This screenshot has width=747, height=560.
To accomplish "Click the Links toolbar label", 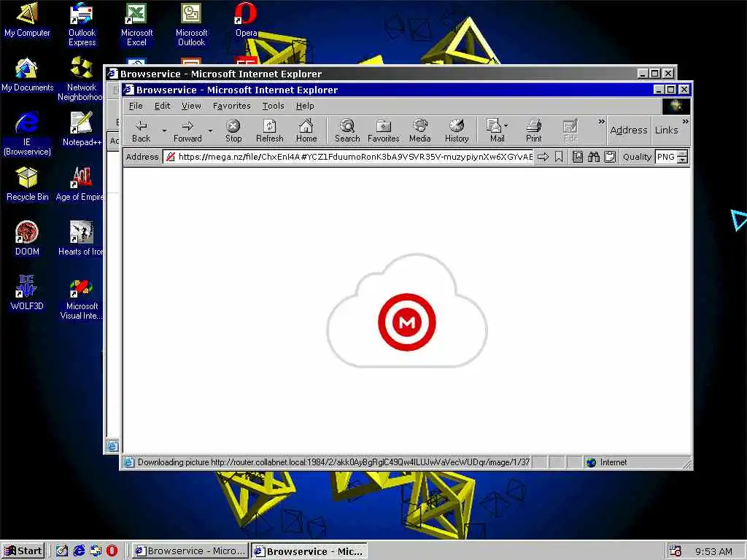I will click(666, 130).
